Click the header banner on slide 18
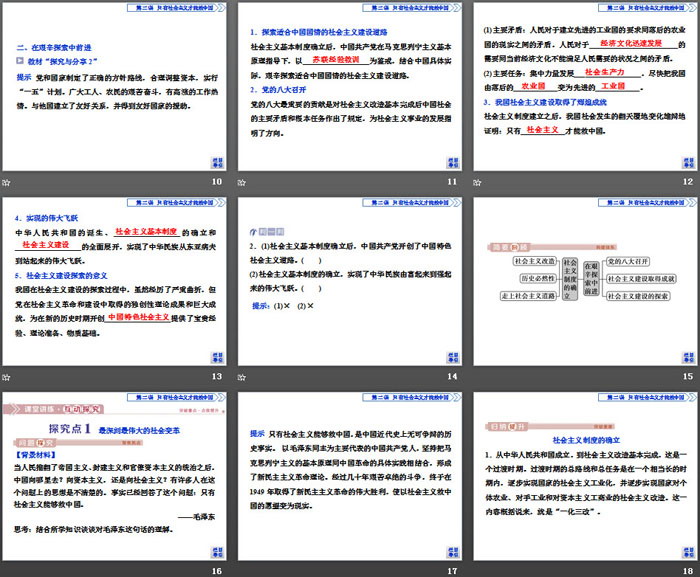This screenshot has height=577, width=700. pyautogui.click(x=647, y=397)
